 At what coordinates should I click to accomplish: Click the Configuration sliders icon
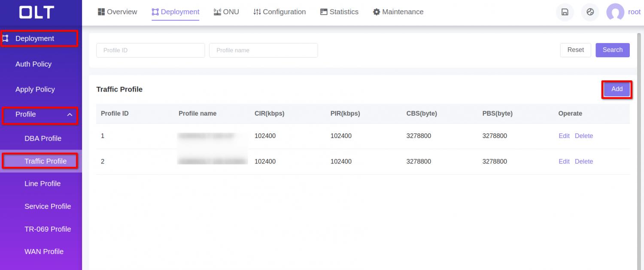click(257, 12)
